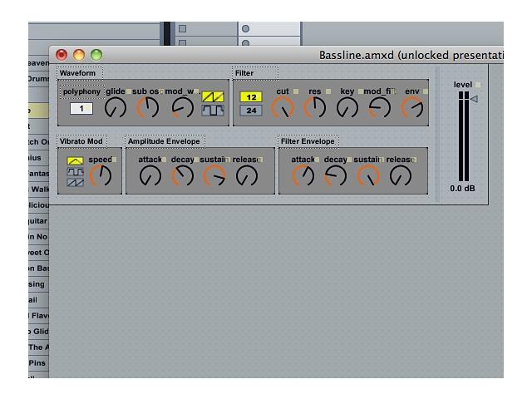Click the Amplitude Envelope sustain knob
The width and height of the screenshot is (532, 399).
point(214,175)
